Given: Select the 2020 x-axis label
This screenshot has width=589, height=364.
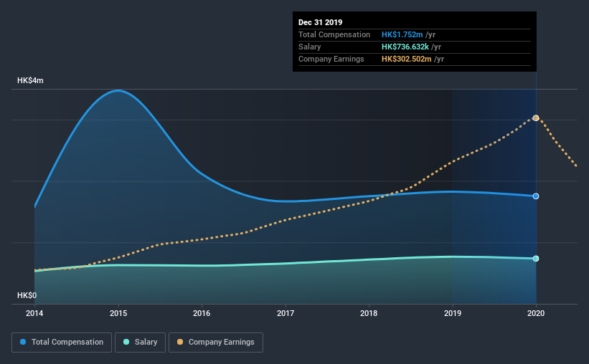Looking at the screenshot, I should [x=536, y=313].
